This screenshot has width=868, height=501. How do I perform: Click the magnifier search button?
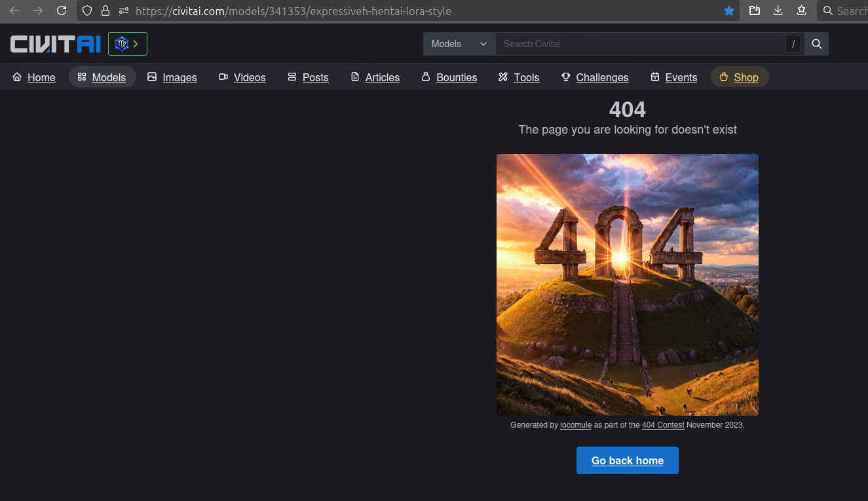(x=816, y=44)
